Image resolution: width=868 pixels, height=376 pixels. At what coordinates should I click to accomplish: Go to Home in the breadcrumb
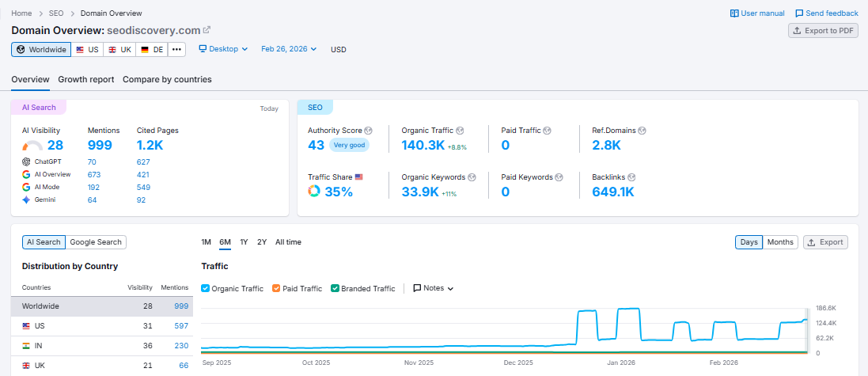tap(21, 13)
